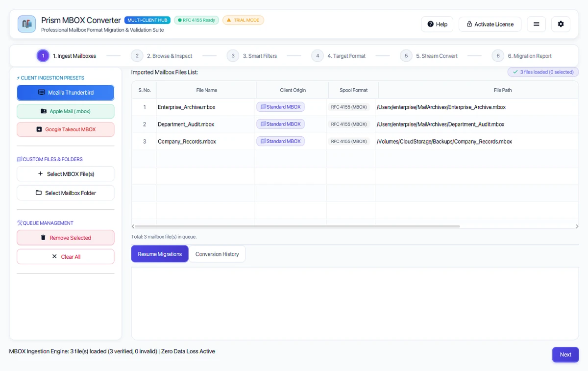Click the CloudStorage Company_Records.mbox file path
The image size is (588, 371).
pos(444,141)
